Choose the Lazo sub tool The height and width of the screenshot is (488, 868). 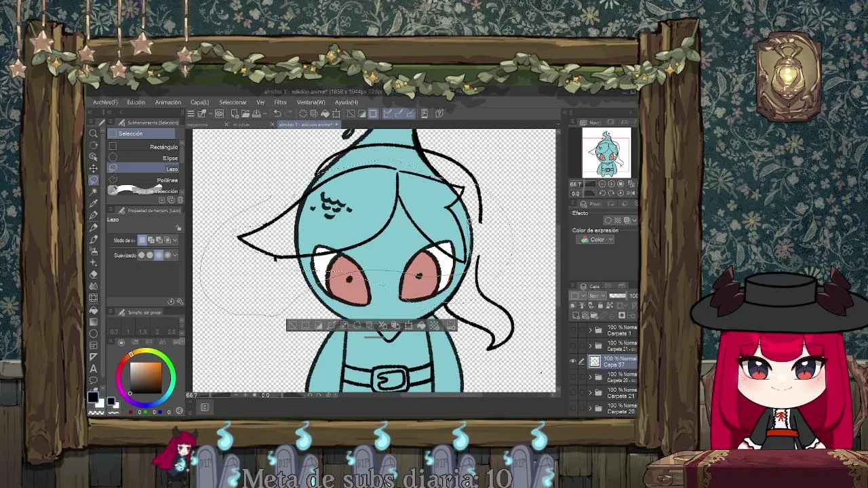[x=144, y=169]
